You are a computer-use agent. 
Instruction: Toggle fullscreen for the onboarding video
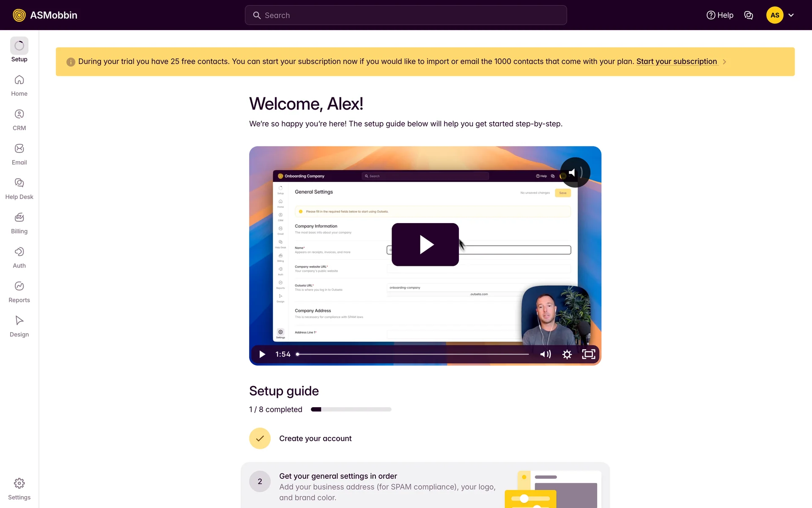point(588,354)
